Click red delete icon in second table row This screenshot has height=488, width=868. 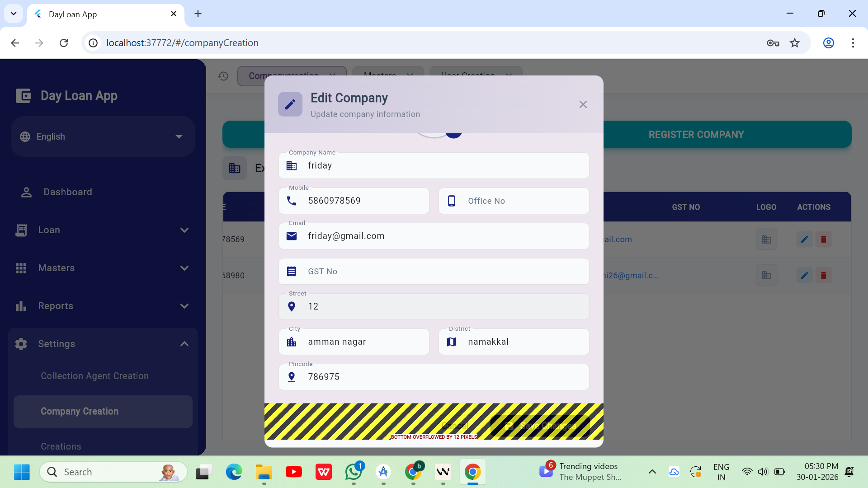coord(823,275)
